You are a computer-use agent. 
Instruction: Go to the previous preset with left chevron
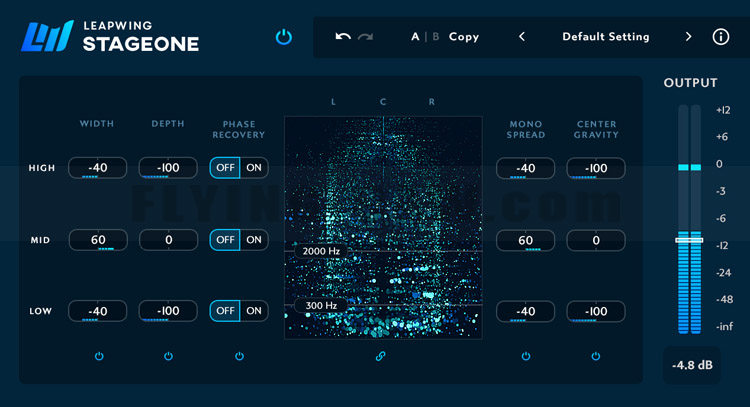click(x=522, y=37)
